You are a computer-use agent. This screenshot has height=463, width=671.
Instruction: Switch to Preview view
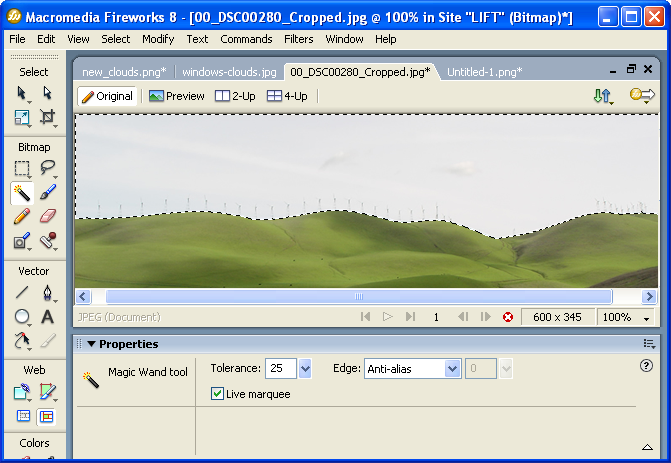pyautogui.click(x=177, y=96)
